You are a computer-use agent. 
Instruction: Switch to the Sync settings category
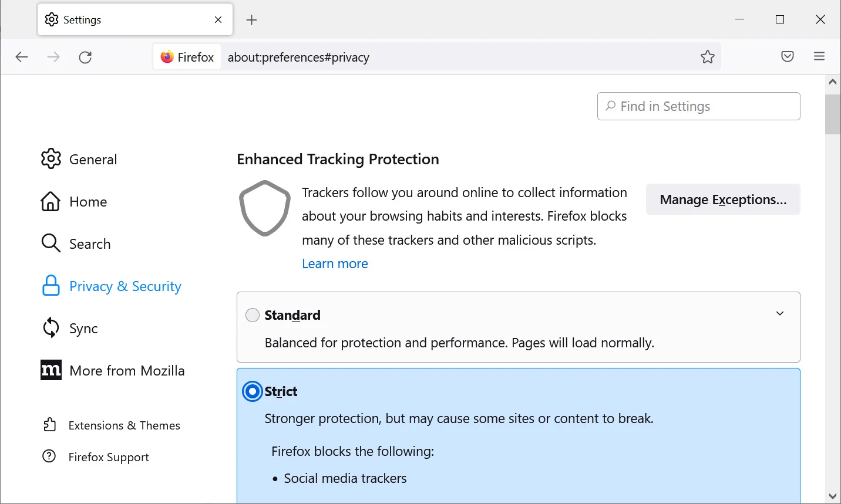69,328
